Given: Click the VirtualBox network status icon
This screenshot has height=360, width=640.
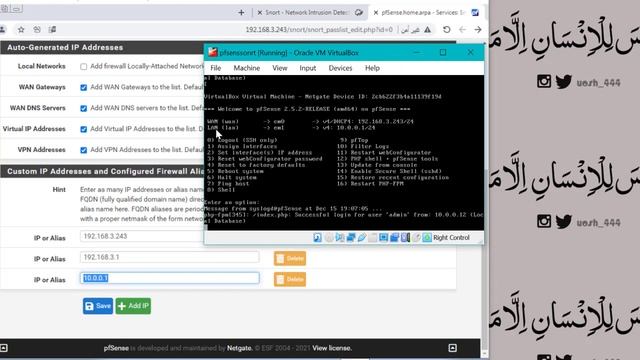Looking at the screenshot, I should click(x=351, y=238).
